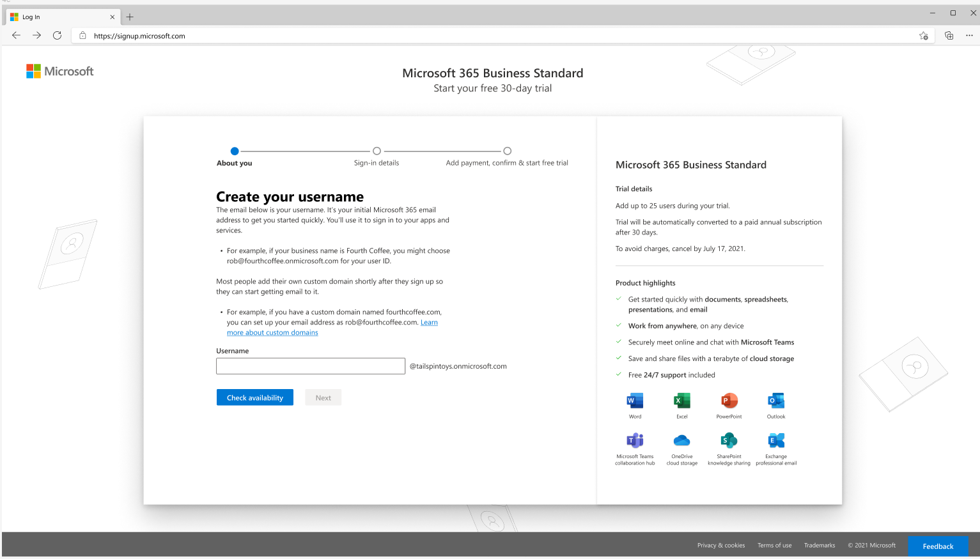This screenshot has width=980, height=559.
Task: Open the Privacy & cookies link
Action: coord(721,546)
